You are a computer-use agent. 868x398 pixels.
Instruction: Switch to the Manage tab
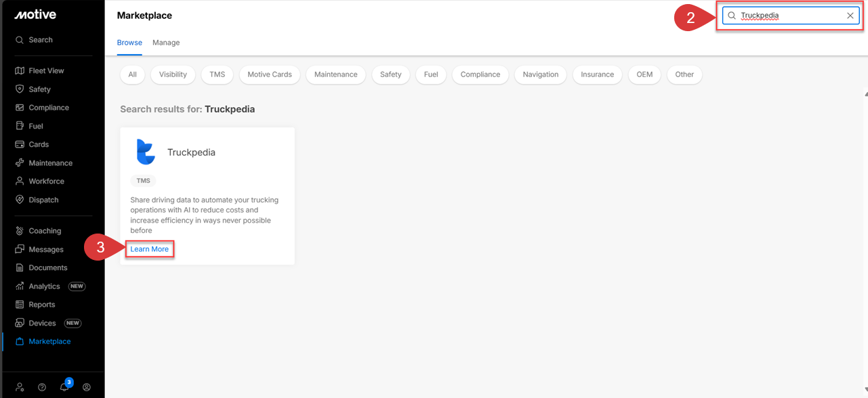click(x=165, y=42)
